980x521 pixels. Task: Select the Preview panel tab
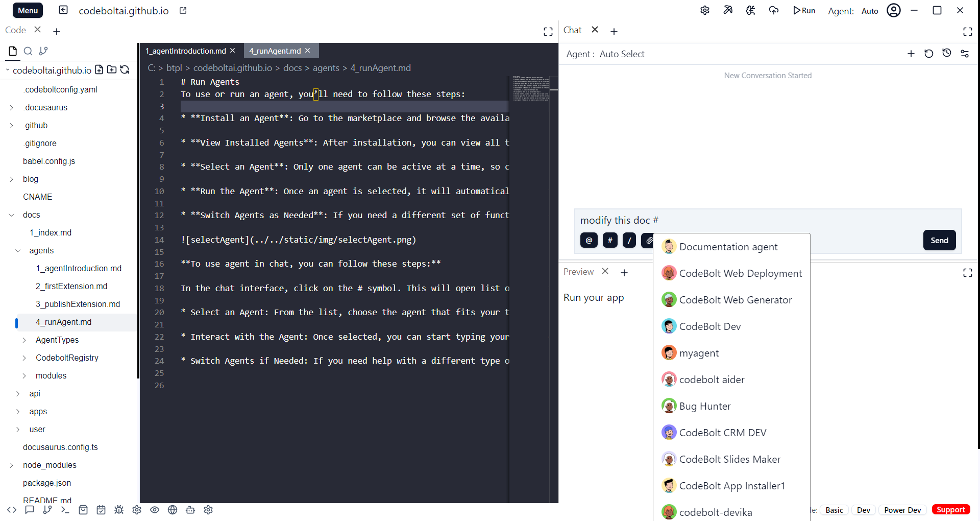point(578,272)
